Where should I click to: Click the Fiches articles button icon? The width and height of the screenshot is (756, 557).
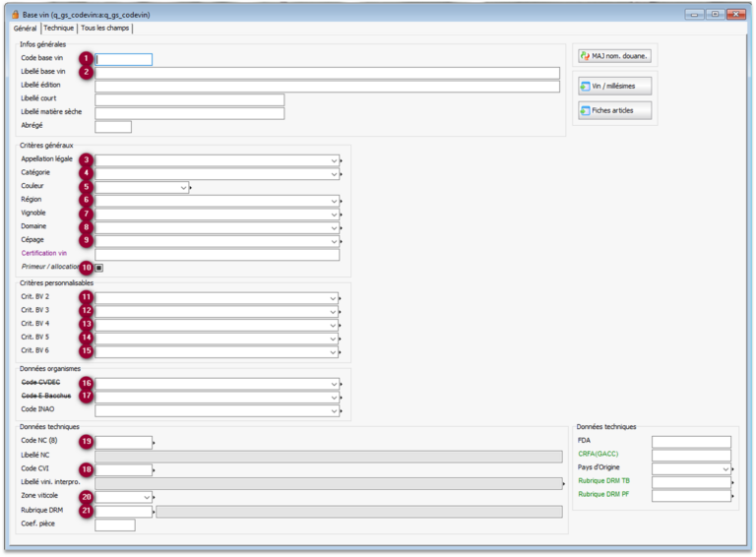(x=586, y=111)
